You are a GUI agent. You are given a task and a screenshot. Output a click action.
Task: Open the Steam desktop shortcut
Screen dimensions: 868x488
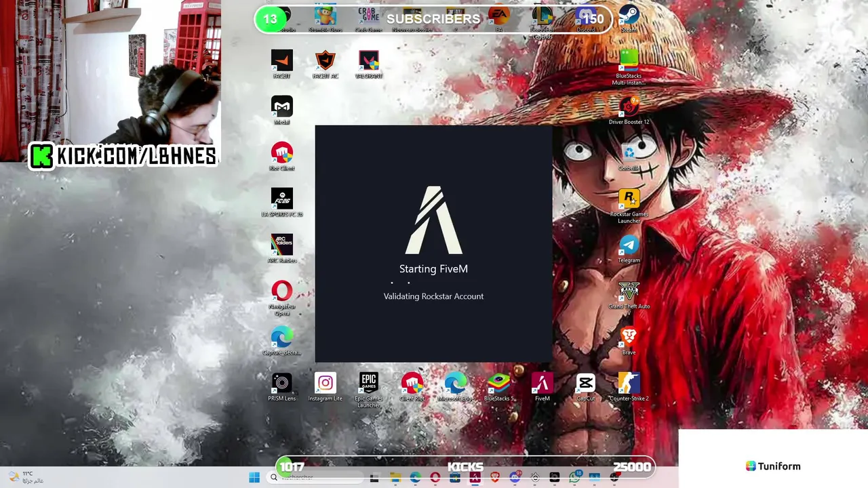pos(629,18)
